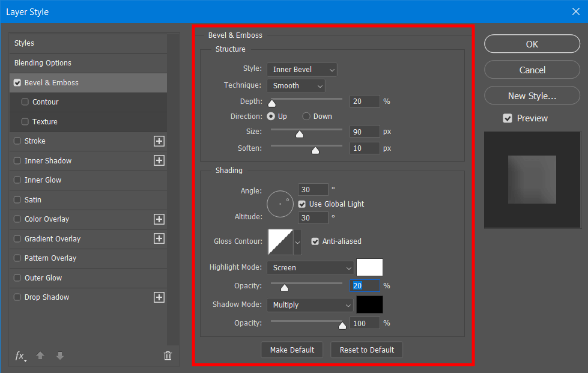Click the Make Default button

click(x=292, y=350)
